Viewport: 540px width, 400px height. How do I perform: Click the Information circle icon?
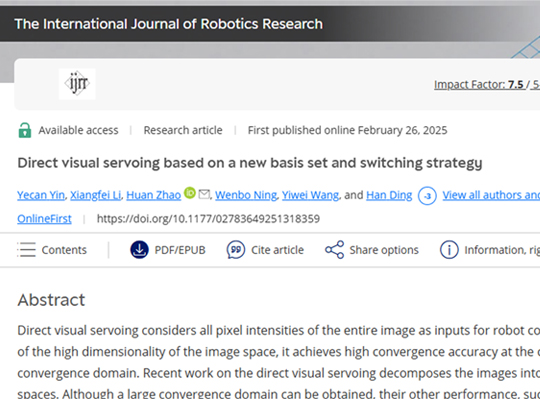point(449,249)
